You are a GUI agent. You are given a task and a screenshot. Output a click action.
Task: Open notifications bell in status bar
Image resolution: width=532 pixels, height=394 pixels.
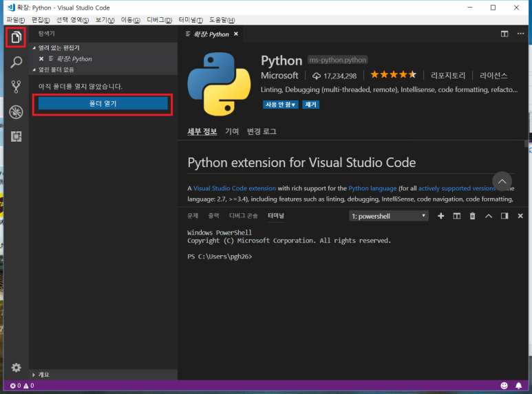519,386
